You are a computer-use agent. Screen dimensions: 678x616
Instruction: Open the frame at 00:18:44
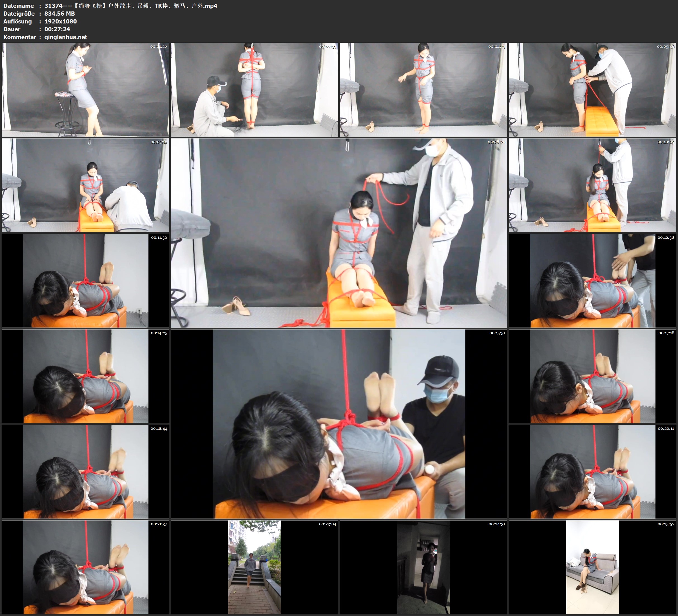tap(85, 471)
